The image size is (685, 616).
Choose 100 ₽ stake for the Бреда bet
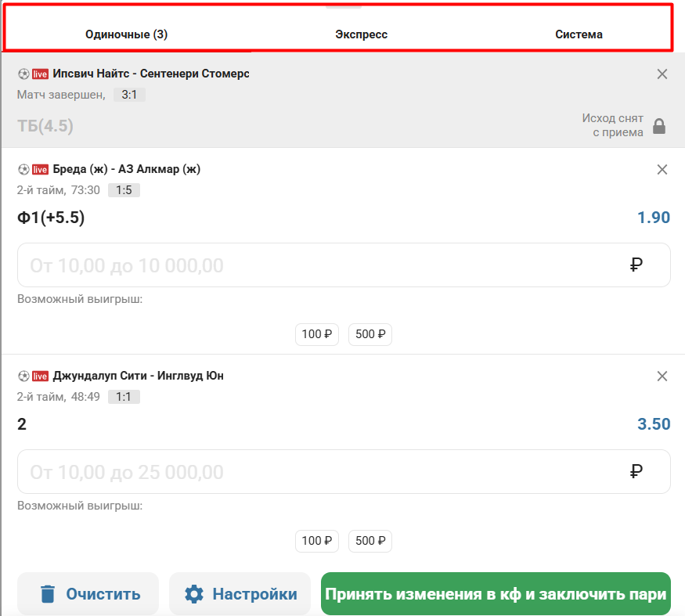317,334
